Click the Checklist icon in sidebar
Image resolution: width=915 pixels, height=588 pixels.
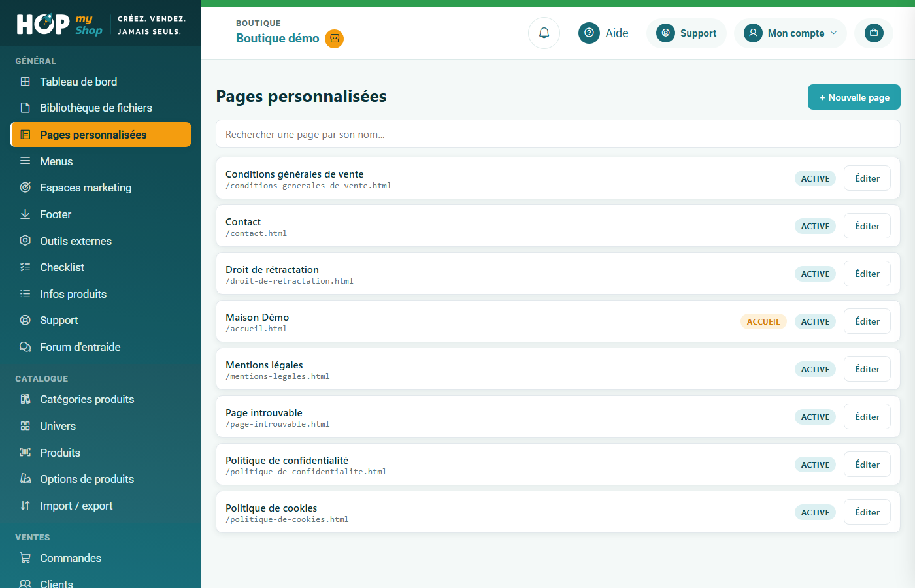tap(25, 267)
